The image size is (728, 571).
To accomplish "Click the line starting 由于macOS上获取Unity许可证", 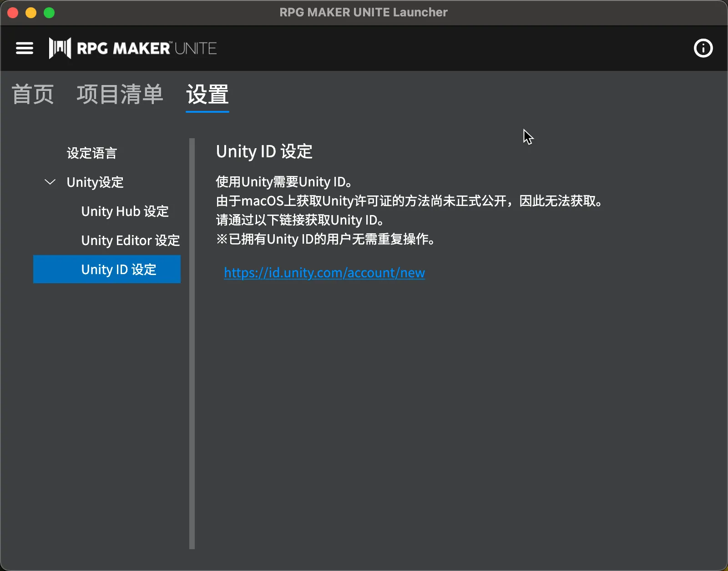I will point(409,201).
